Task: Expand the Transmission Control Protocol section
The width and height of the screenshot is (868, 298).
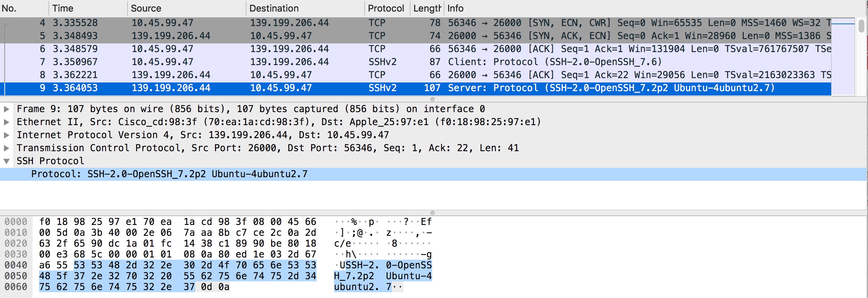Action: click(x=7, y=148)
